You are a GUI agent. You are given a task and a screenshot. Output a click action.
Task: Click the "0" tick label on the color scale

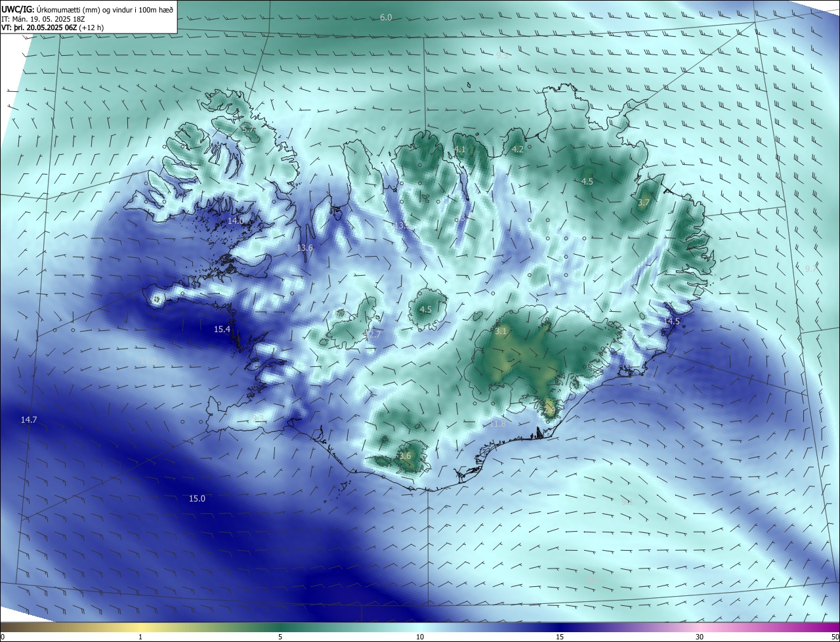click(x=3, y=637)
